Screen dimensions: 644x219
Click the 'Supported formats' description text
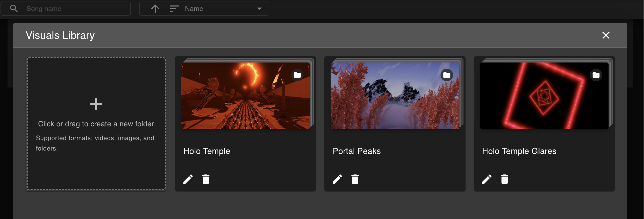(x=95, y=143)
